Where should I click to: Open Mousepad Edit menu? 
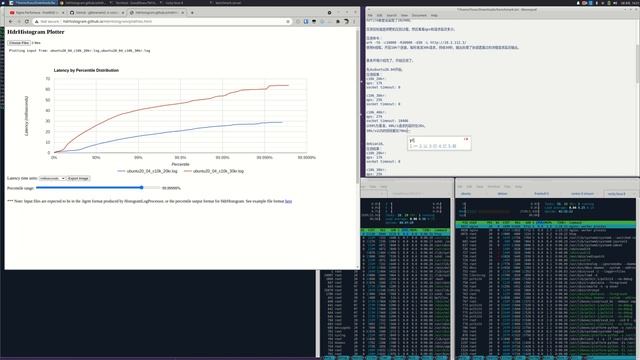pyautogui.click(x=380, y=16)
